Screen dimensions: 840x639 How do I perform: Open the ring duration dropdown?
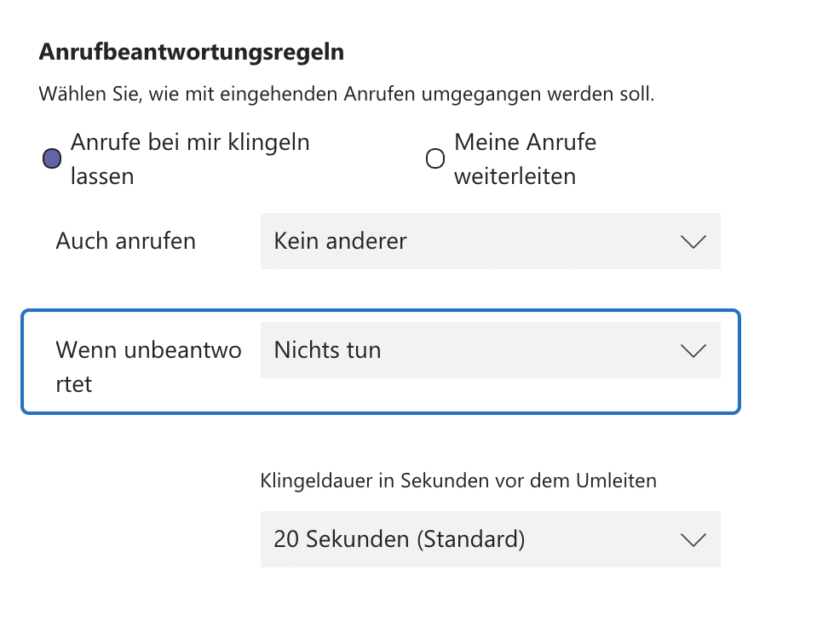coord(490,539)
